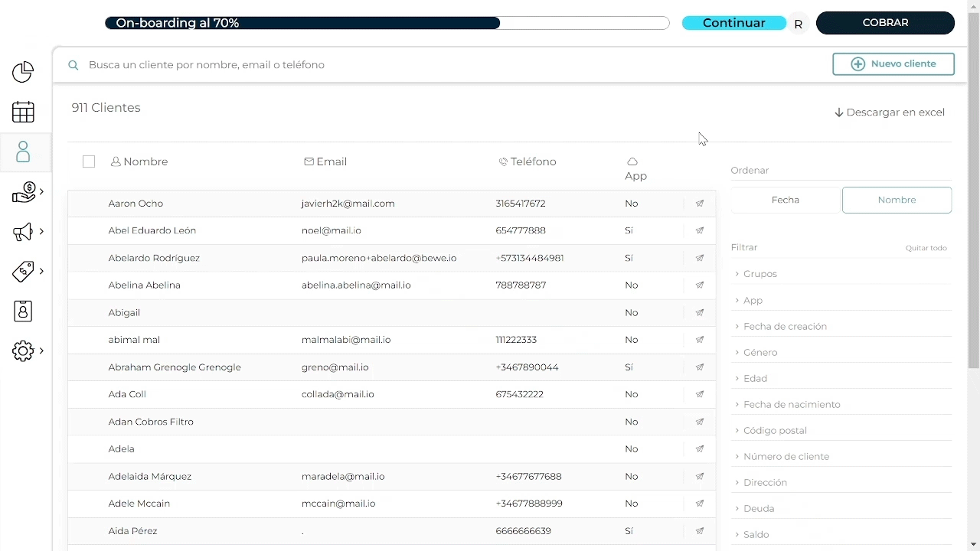
Task: Sort clients by Nombre
Action: [x=897, y=200]
